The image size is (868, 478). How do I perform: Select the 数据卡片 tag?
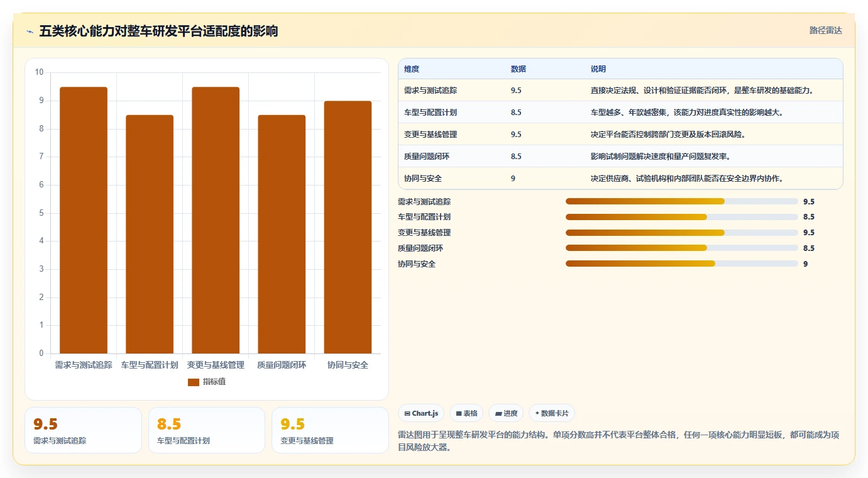[x=552, y=413]
